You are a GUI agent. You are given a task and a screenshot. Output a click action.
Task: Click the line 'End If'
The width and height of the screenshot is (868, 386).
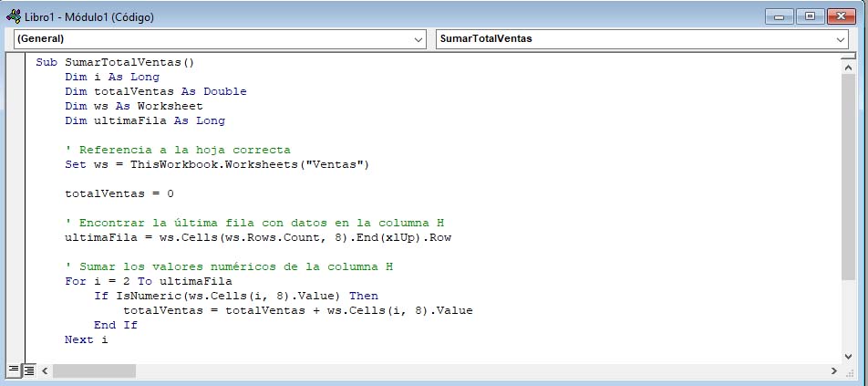tap(115, 325)
